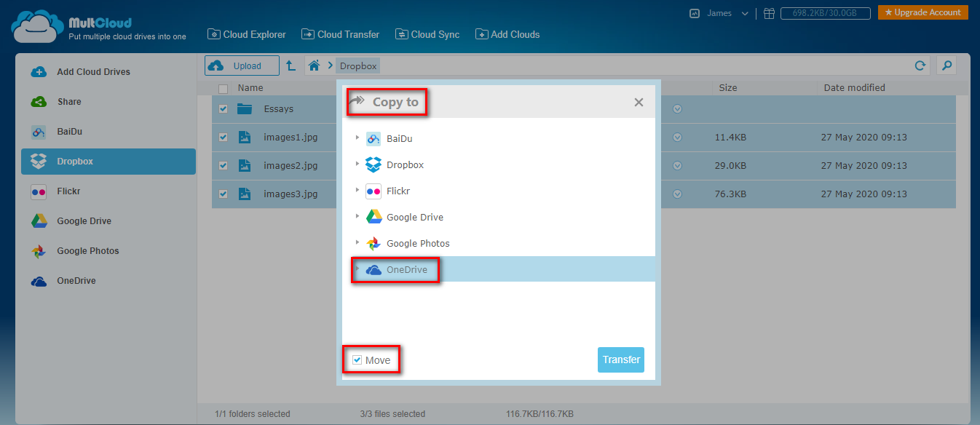The image size is (980, 425).
Task: Toggle the select-all checkbox in header
Action: coord(224,88)
